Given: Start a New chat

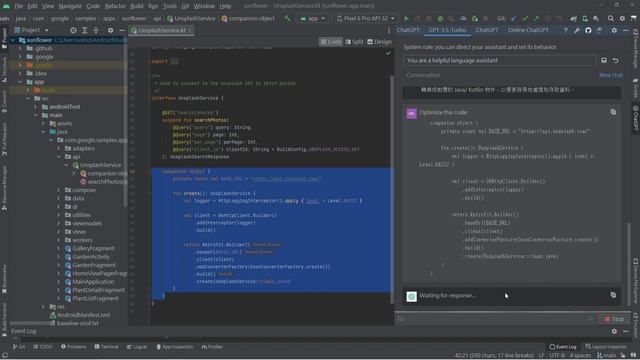Looking at the screenshot, I should pyautogui.click(x=611, y=75).
